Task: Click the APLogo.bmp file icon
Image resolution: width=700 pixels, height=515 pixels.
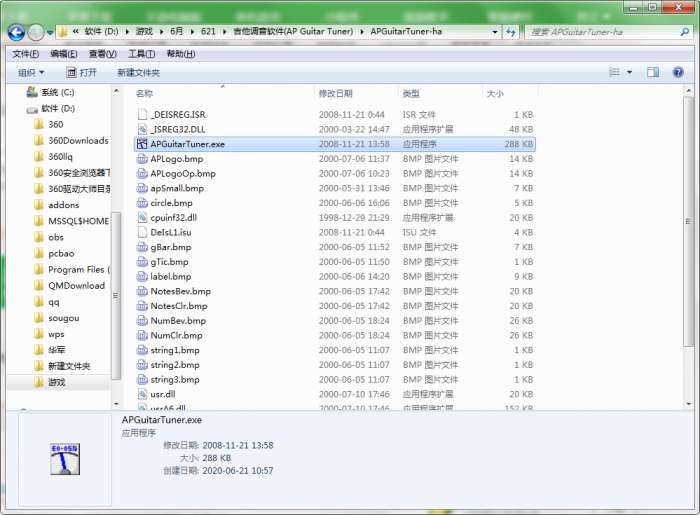Action: [x=142, y=159]
